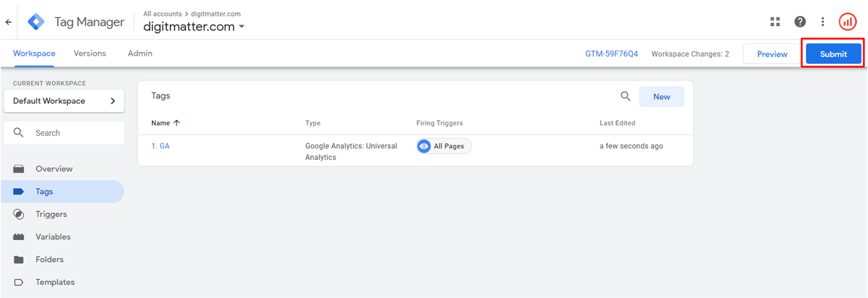Sort tags by the Name column arrow

tap(177, 123)
